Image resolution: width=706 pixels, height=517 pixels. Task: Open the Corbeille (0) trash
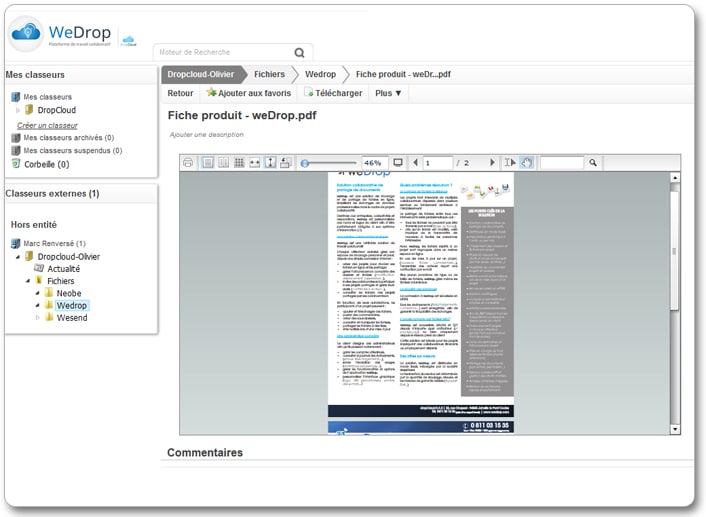click(x=47, y=164)
